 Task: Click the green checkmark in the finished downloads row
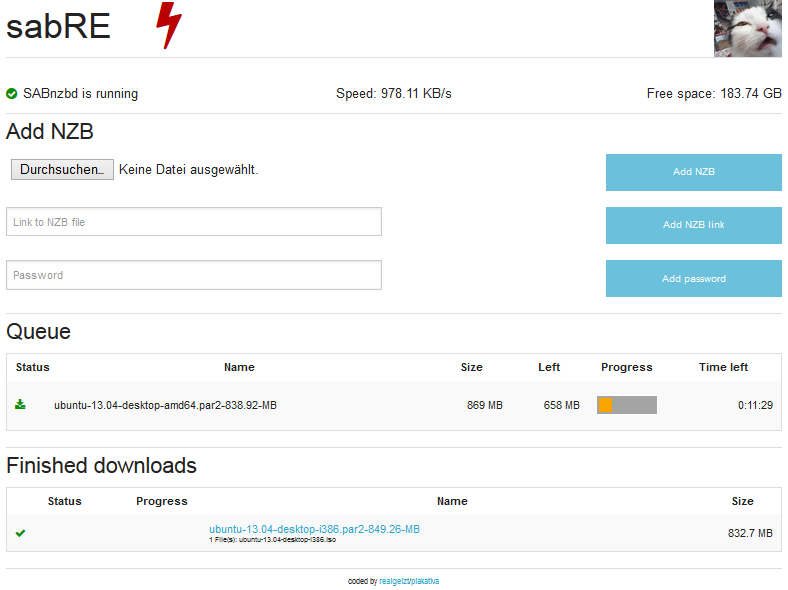(x=20, y=533)
